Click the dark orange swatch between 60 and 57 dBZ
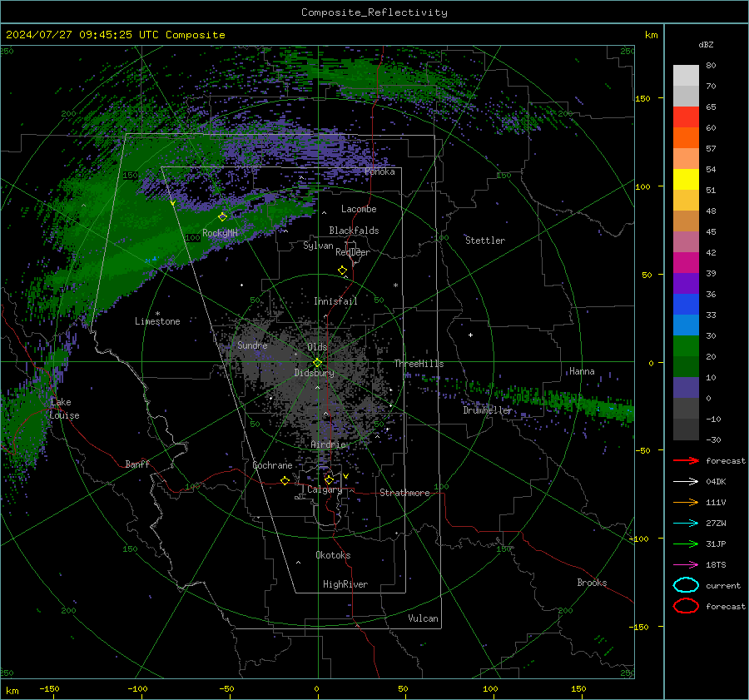The width and height of the screenshot is (749, 700). (x=686, y=138)
